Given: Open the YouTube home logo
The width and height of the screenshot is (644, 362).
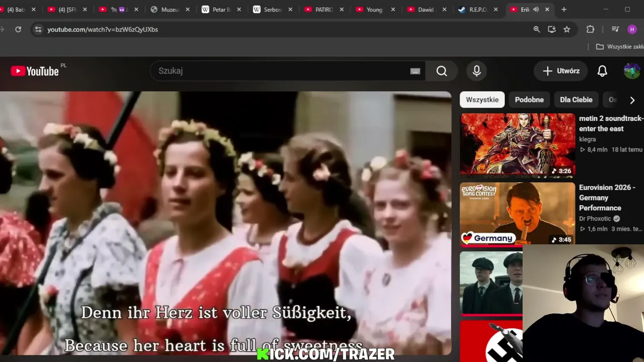Looking at the screenshot, I should pyautogui.click(x=35, y=71).
